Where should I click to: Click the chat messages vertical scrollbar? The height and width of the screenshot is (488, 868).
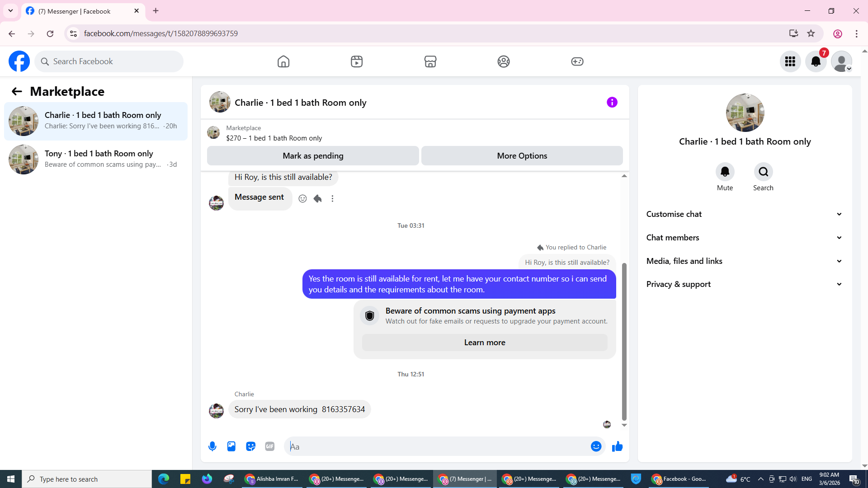pos(624,341)
